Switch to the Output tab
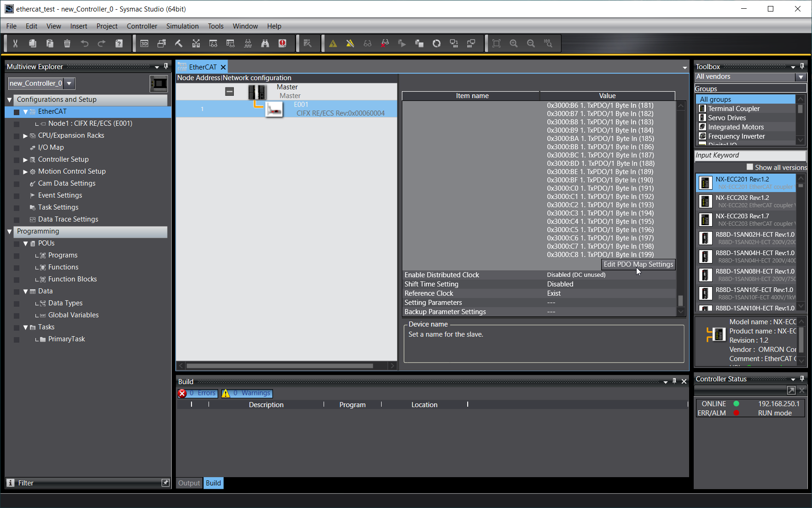Image resolution: width=812 pixels, height=508 pixels. (189, 483)
